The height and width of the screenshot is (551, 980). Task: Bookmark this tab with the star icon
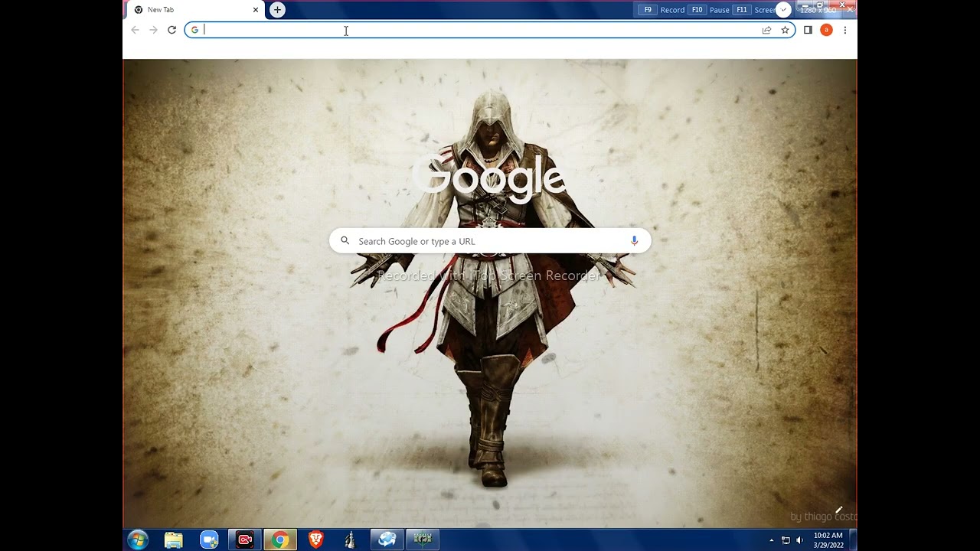[785, 30]
